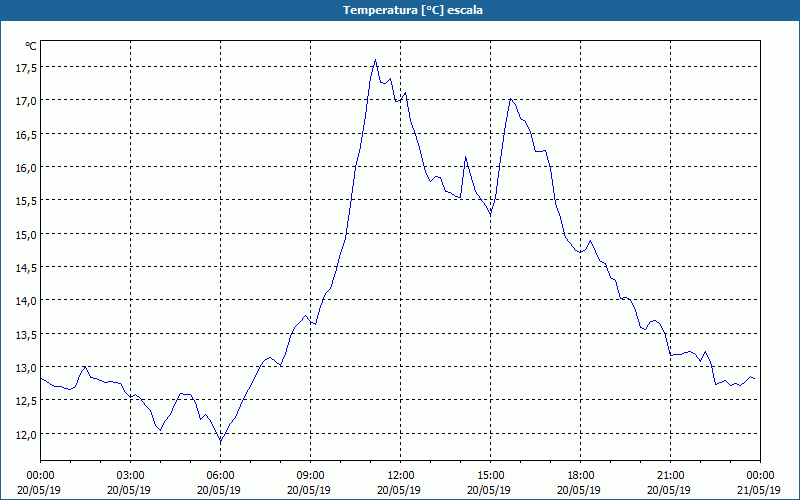Select the 17,5 y-axis value
The image size is (800, 500).
click(x=26, y=67)
